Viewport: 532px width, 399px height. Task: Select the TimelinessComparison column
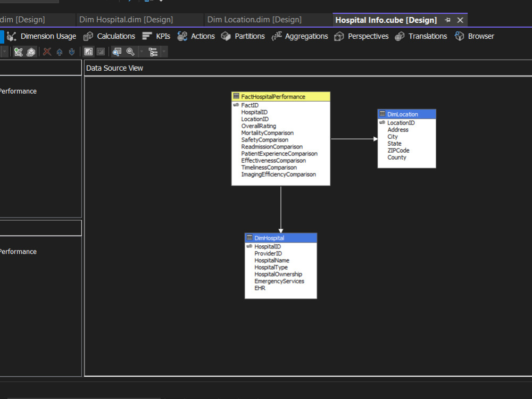(269, 167)
